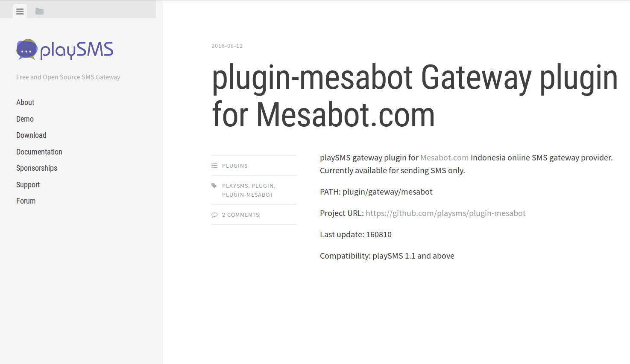
Task: Open the Support page
Action: coord(28,185)
